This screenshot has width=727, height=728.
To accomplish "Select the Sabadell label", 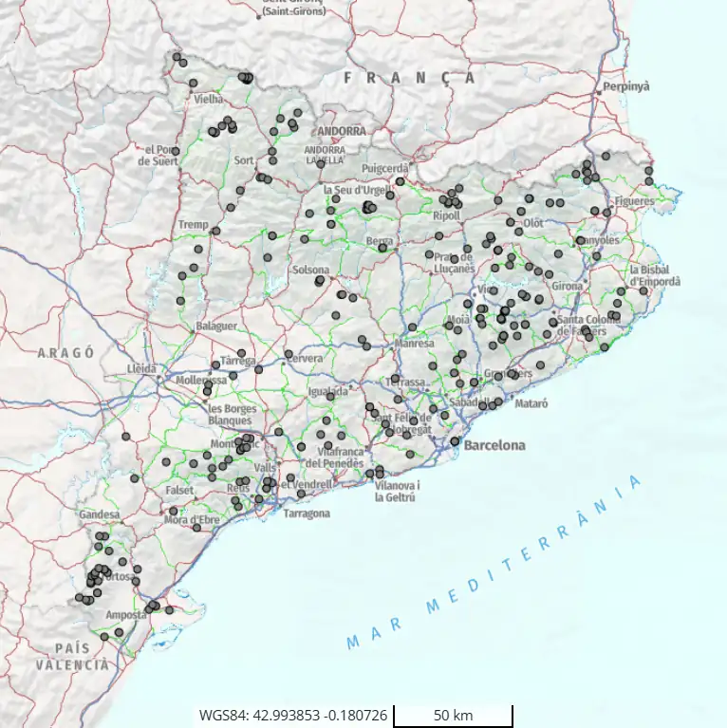I will pos(469,402).
